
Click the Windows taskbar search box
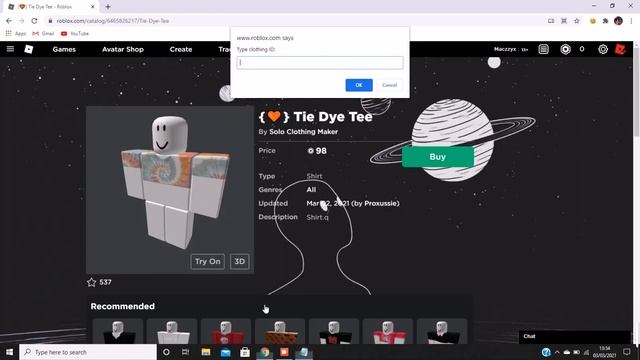tap(88, 352)
